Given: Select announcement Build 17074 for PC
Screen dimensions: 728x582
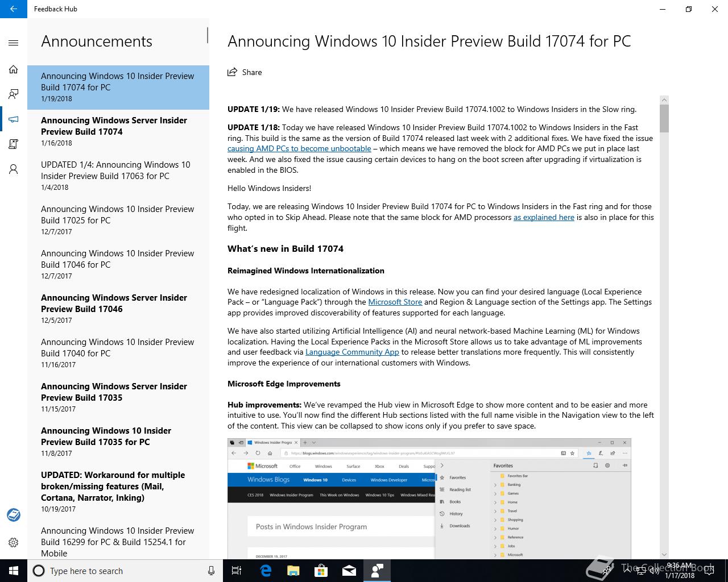Looking at the screenshot, I should (118, 87).
